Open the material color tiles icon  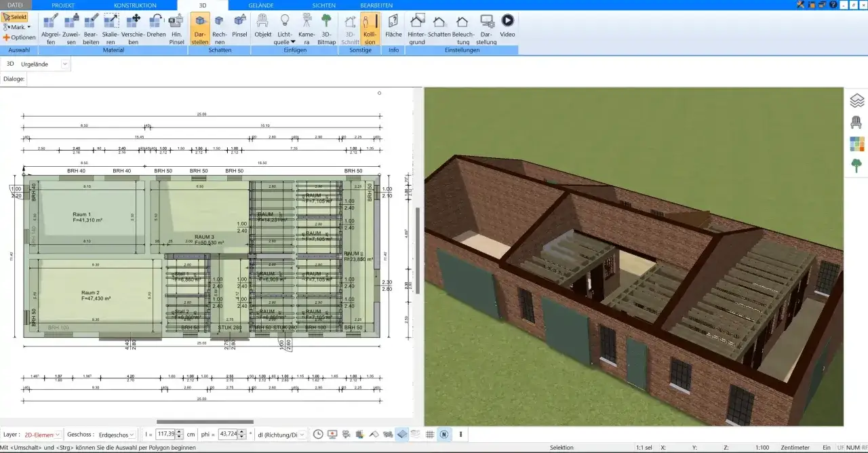point(856,144)
